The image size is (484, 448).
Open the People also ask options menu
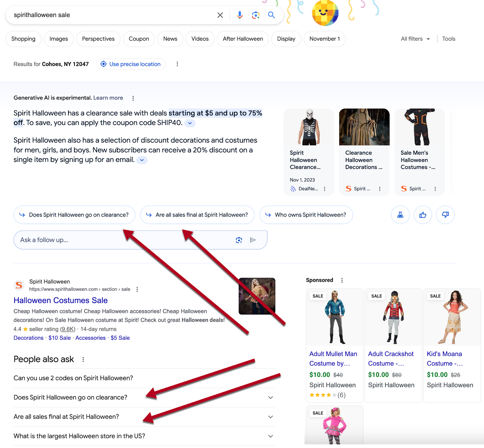tap(83, 359)
